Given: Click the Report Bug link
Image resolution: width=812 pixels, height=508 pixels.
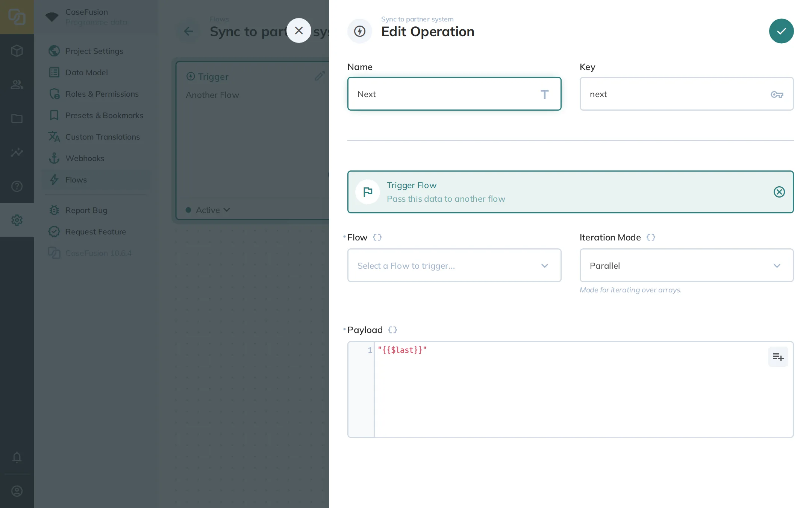Looking at the screenshot, I should click(96, 210).
